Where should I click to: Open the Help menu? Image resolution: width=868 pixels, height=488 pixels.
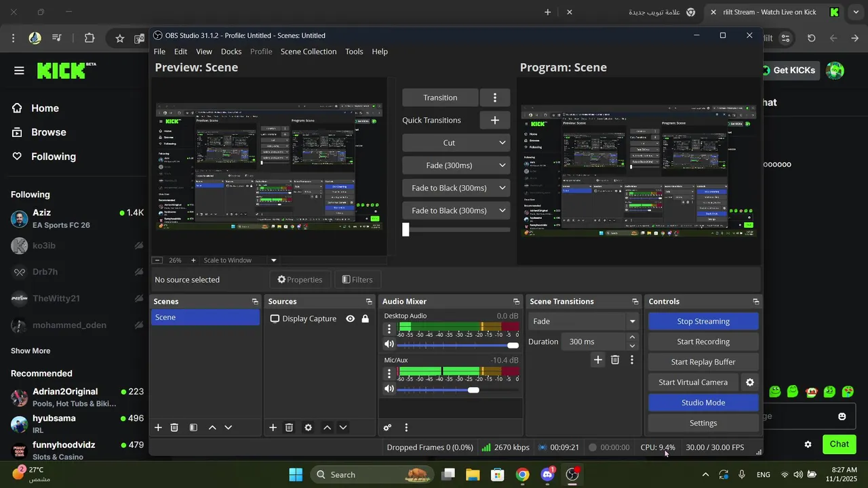point(380,52)
